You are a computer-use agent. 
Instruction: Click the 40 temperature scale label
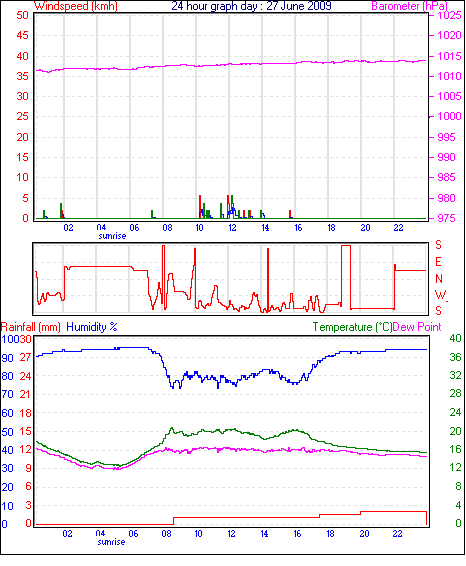[456, 338]
